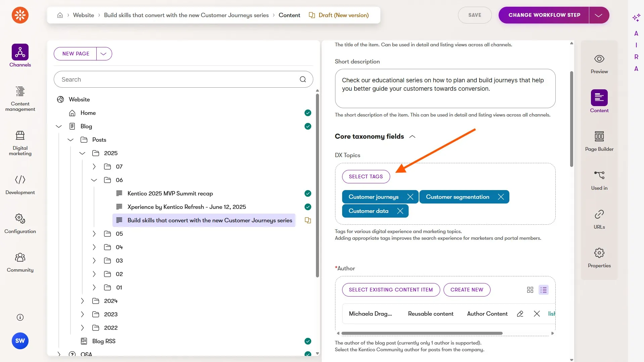Click the NEW PAGE button
This screenshot has width=644, height=362.
click(x=76, y=54)
